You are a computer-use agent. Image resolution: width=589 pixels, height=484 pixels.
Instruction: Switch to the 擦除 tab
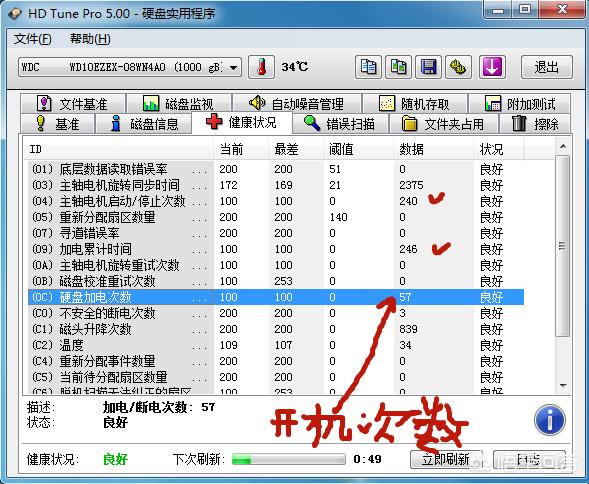click(x=536, y=124)
